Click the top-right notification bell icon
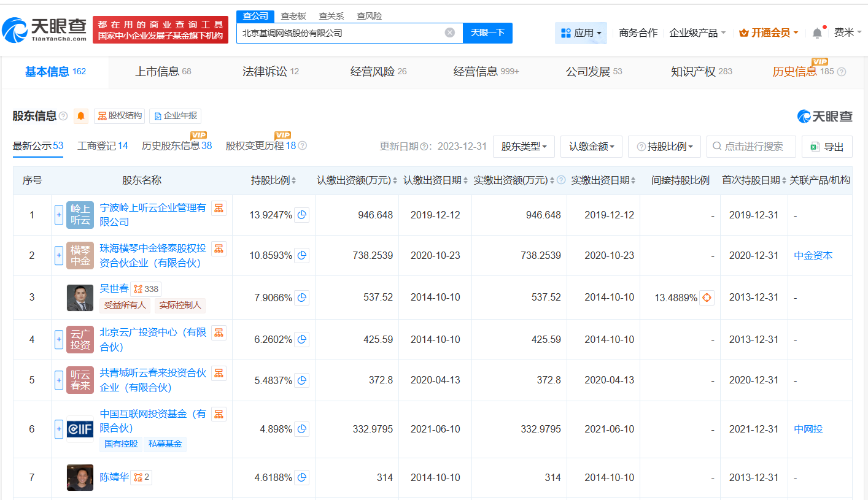The width and height of the screenshot is (868, 500). click(817, 33)
